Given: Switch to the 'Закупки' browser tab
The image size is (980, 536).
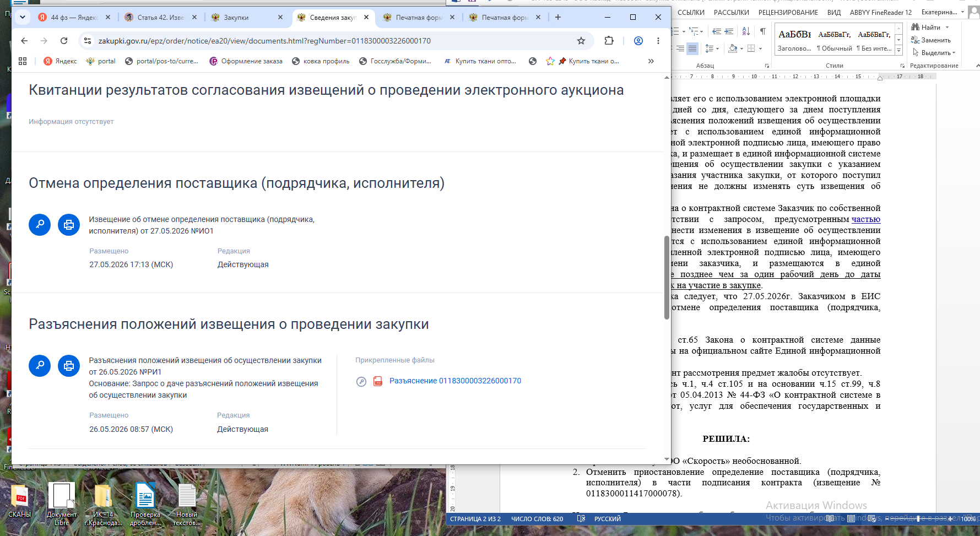Looking at the screenshot, I should pyautogui.click(x=247, y=17).
